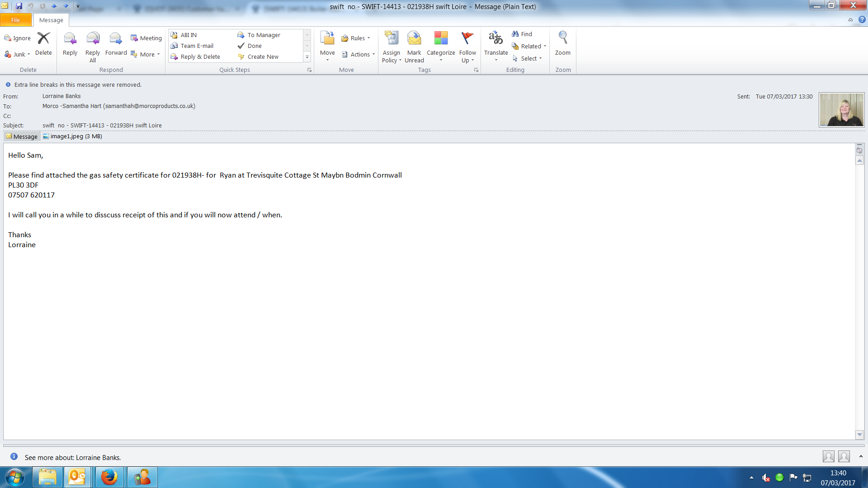Click Lorraine Banks' contact photo thumbnail
The width and height of the screenshot is (868, 488).
coord(841,110)
